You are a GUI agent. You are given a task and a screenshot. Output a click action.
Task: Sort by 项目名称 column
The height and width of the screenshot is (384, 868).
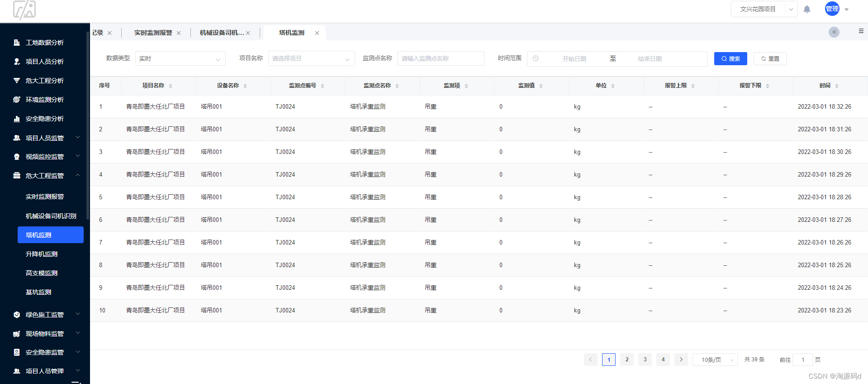tap(171, 86)
